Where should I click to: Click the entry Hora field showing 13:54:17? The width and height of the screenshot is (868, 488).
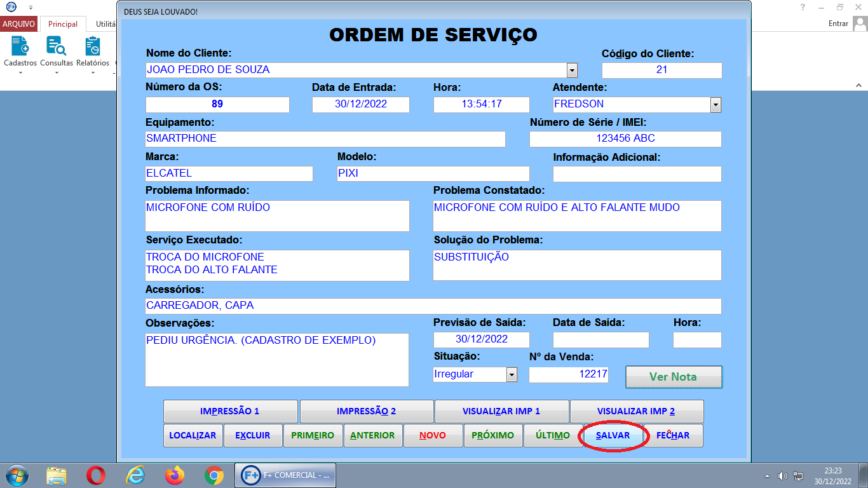(481, 105)
